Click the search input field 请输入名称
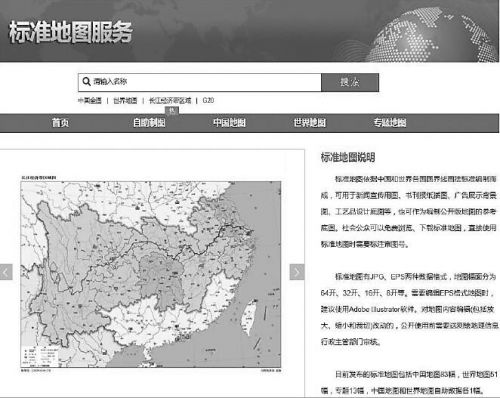This screenshot has width=500, height=398. coord(200,82)
